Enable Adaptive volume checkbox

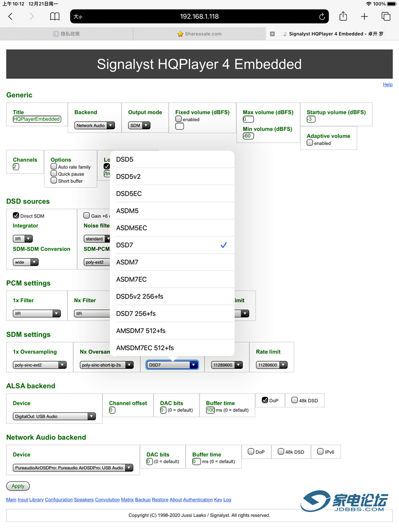(x=310, y=143)
